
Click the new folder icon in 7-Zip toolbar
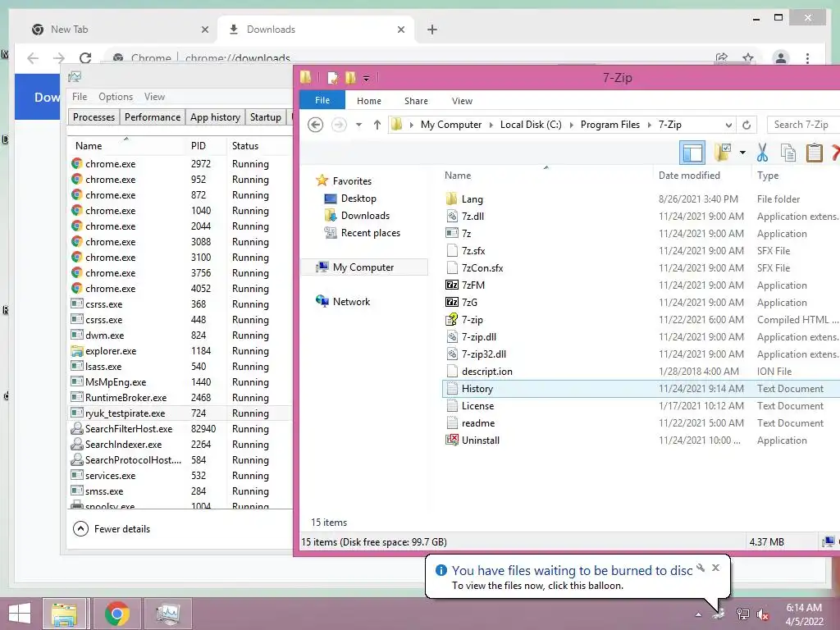[723, 153]
